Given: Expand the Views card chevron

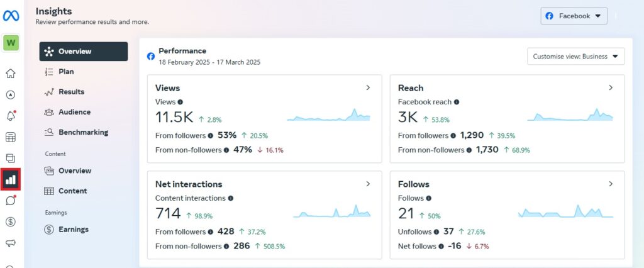Looking at the screenshot, I should coord(368,88).
